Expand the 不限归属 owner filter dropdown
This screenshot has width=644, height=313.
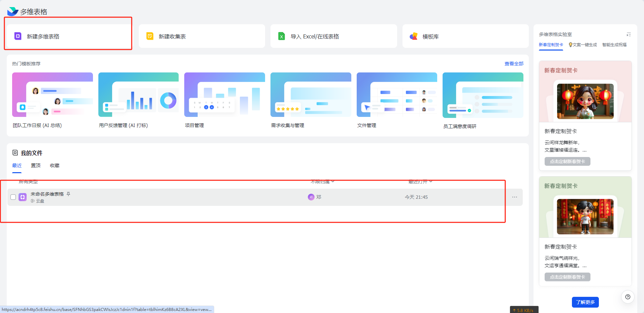pos(322,182)
